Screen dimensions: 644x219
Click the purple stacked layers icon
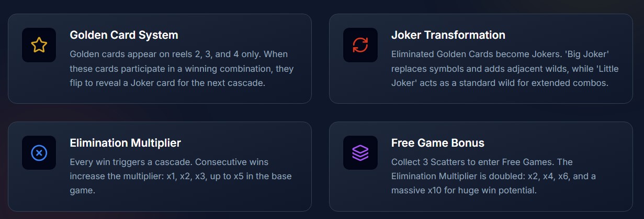[x=360, y=152]
